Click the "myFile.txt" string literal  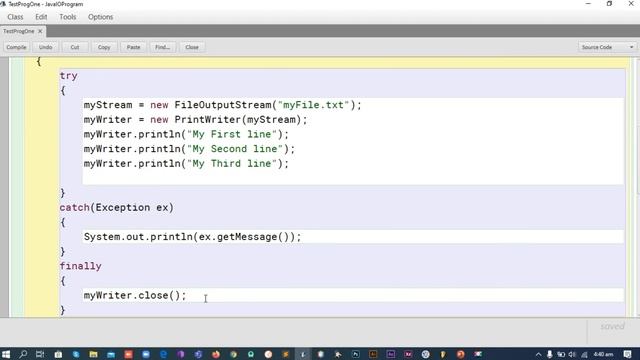[313, 105]
